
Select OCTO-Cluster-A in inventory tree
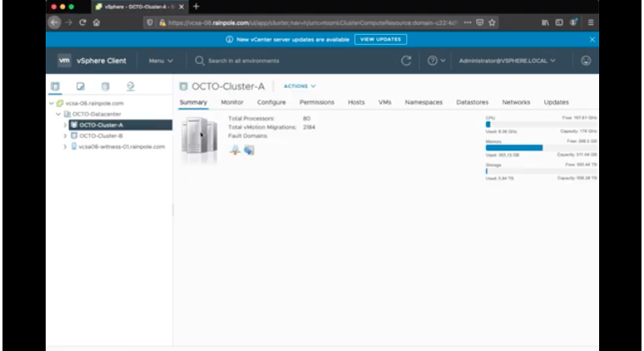(x=101, y=124)
